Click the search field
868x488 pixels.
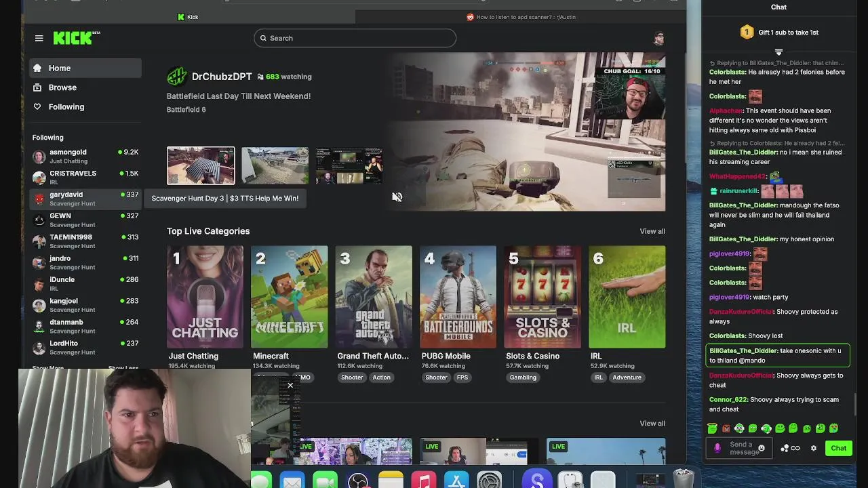[x=355, y=38]
